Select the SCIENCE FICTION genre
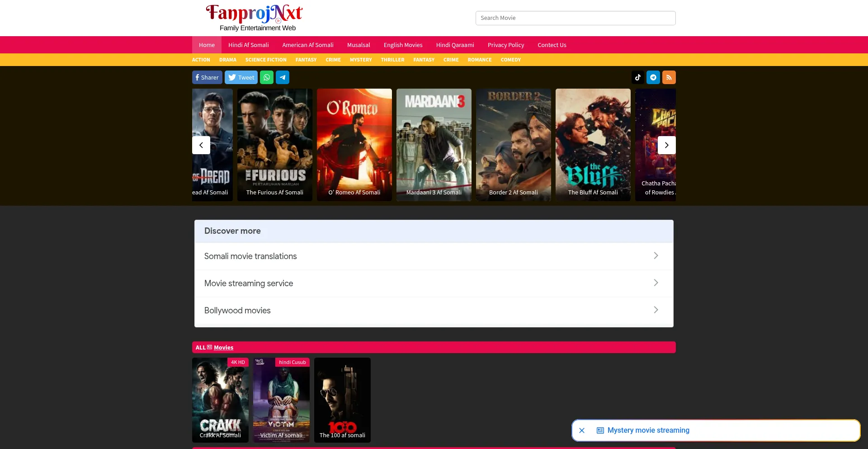 tap(266, 60)
